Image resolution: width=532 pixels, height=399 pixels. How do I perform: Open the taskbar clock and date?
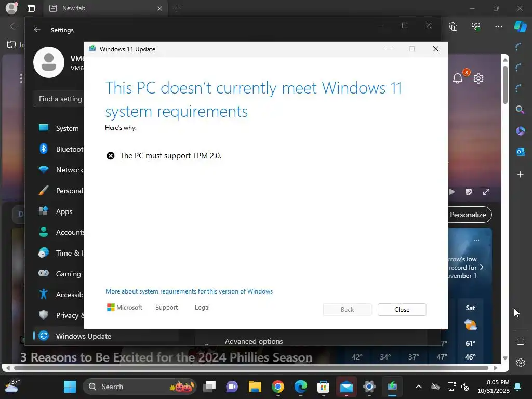pyautogui.click(x=494, y=387)
